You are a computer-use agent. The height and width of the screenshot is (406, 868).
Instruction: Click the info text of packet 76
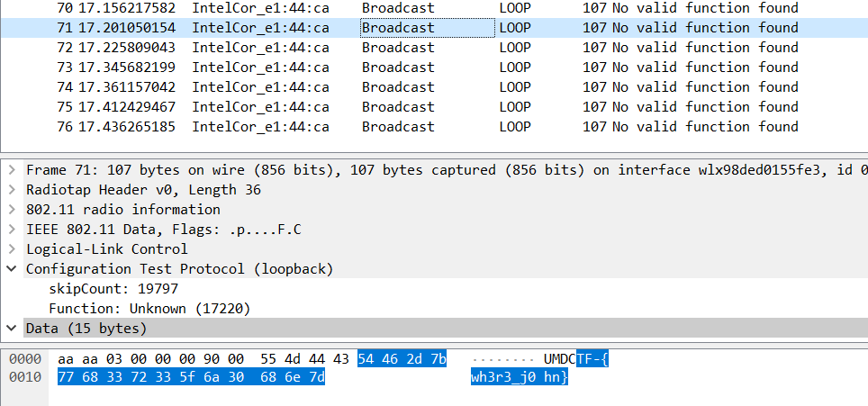(x=705, y=127)
